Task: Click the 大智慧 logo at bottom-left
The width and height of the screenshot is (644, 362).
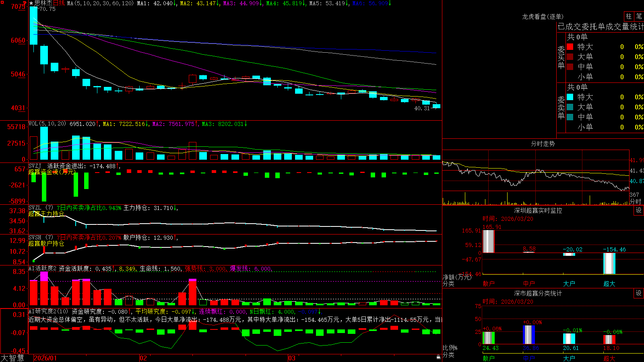Action: tap(12, 358)
